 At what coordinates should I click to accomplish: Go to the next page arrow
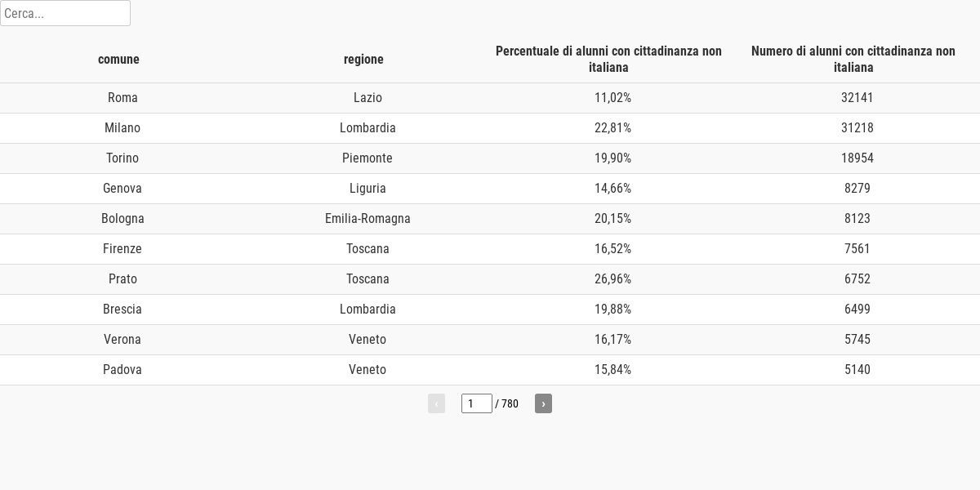point(543,403)
